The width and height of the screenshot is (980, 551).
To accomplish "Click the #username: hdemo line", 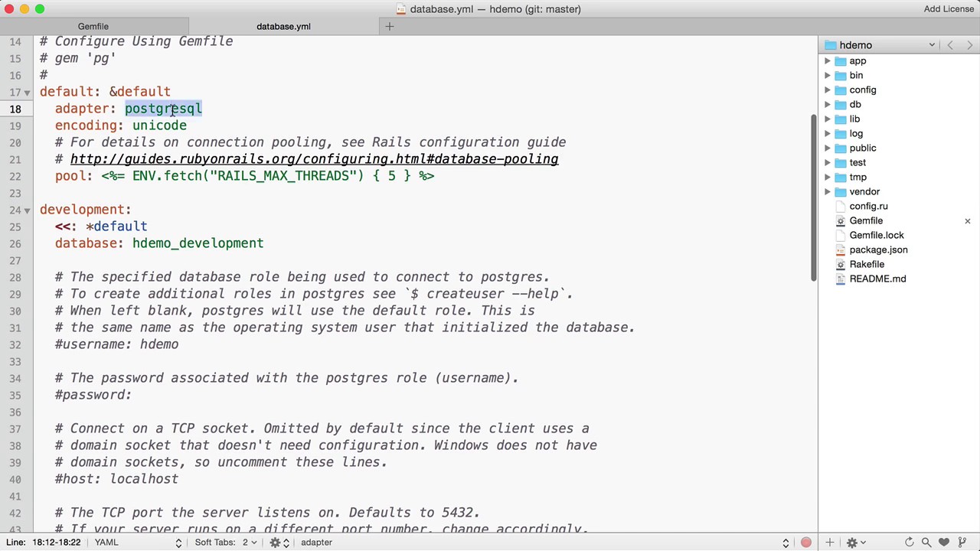I will pos(116,344).
